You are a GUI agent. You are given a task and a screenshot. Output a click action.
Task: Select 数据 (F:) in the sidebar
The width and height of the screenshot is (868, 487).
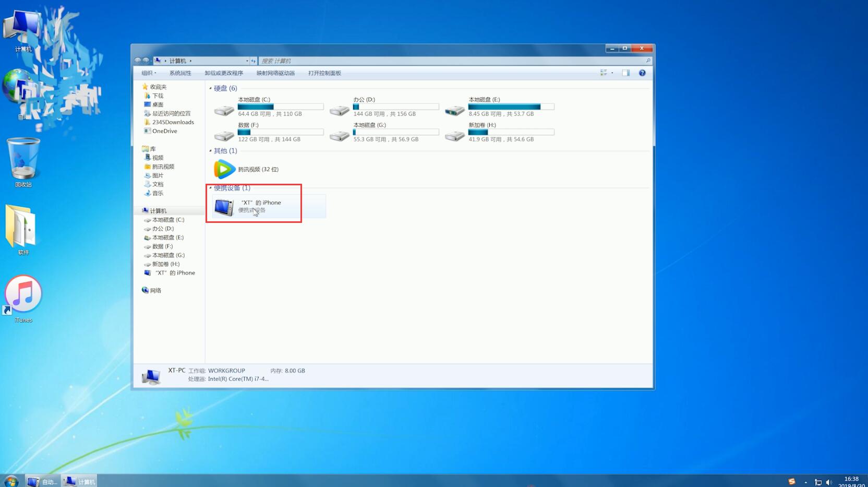click(x=162, y=246)
